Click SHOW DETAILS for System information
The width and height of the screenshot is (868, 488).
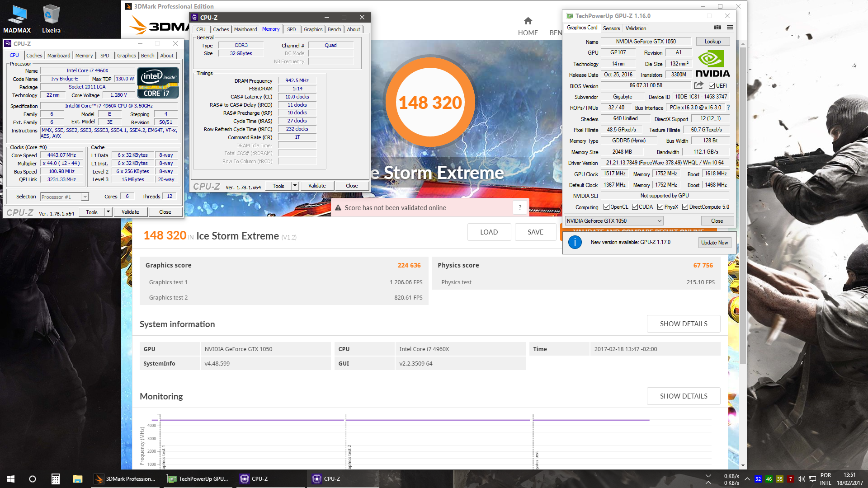click(684, 324)
